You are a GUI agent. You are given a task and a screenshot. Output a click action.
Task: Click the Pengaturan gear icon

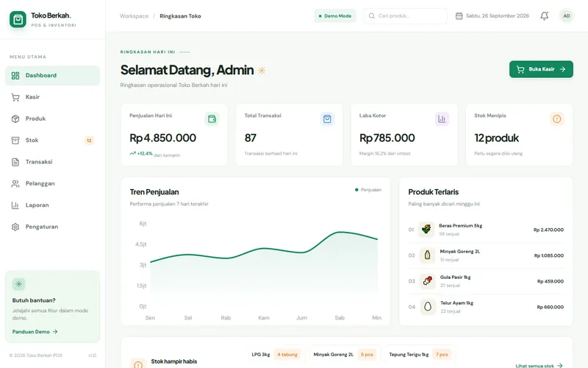click(15, 227)
